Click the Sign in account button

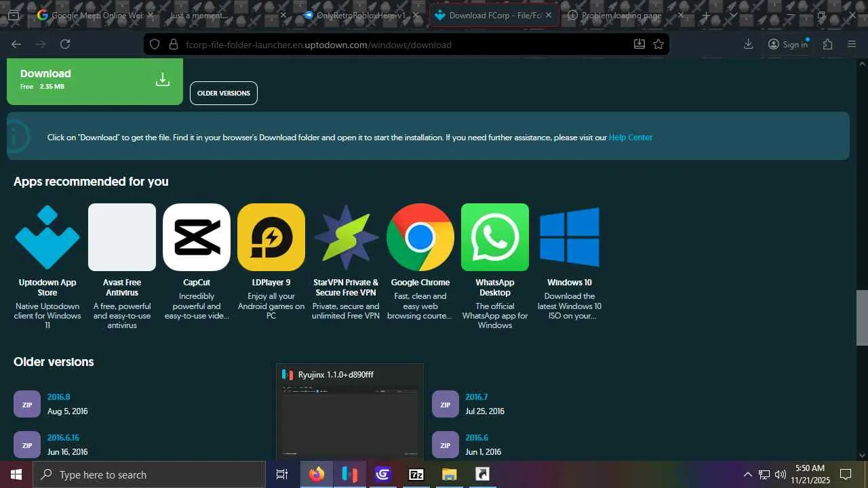(x=788, y=44)
